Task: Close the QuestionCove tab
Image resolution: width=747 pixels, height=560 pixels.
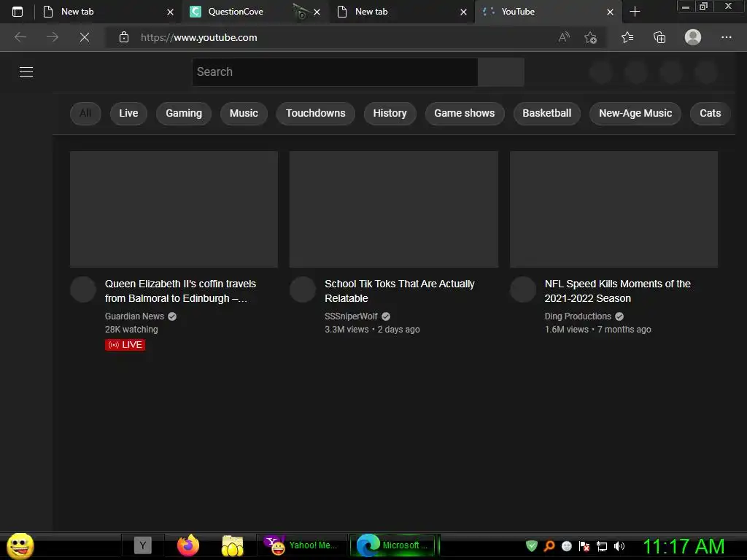Action: point(317,12)
